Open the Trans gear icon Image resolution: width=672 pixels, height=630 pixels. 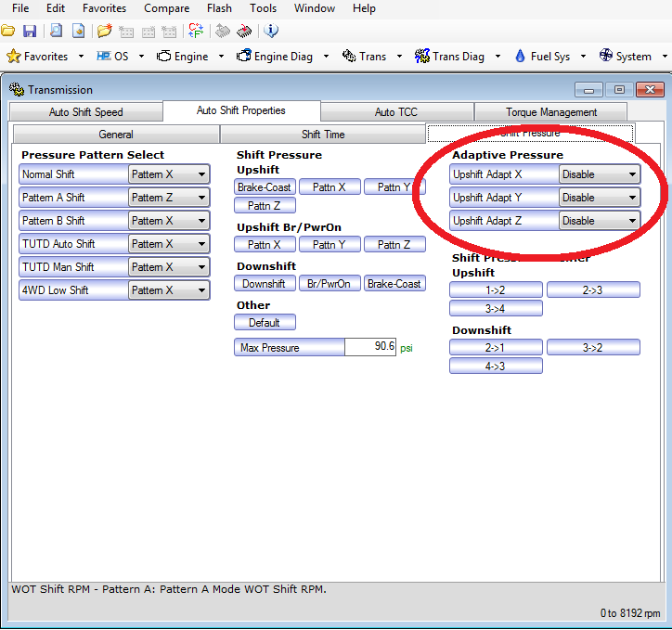click(x=349, y=56)
